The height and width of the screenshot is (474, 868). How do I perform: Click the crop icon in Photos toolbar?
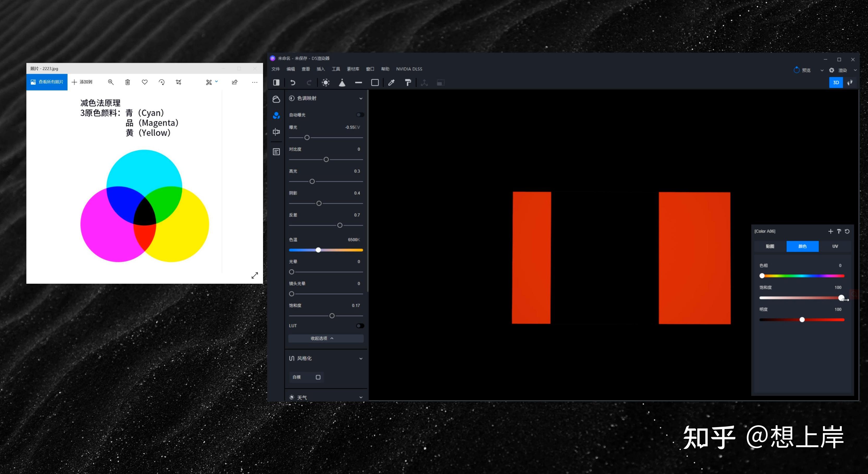[179, 82]
